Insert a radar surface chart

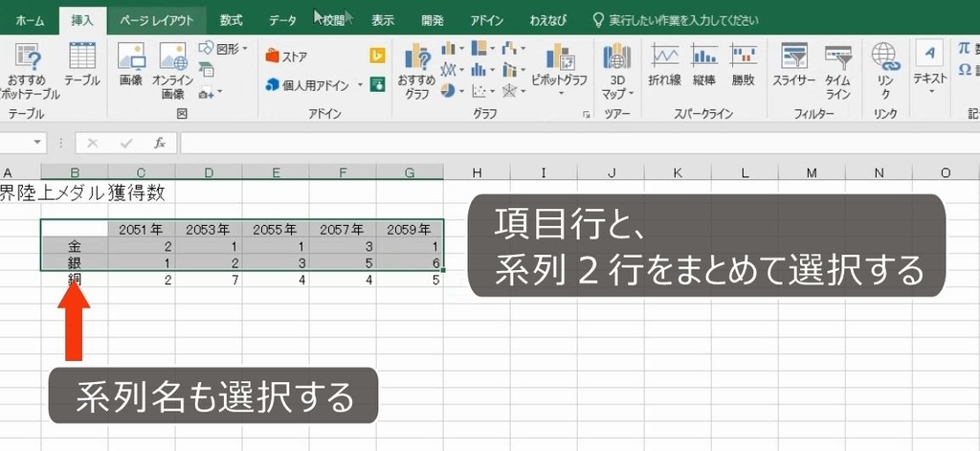(x=509, y=91)
